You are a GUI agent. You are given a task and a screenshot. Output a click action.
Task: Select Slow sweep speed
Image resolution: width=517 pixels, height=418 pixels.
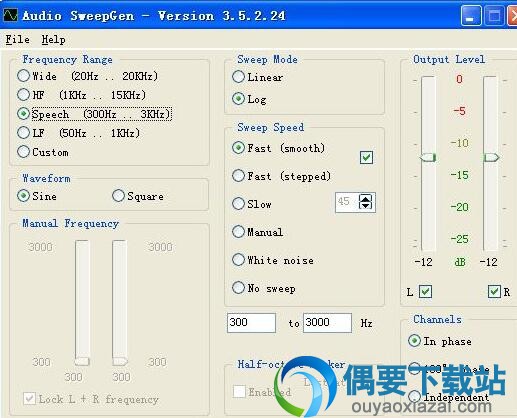point(252,204)
